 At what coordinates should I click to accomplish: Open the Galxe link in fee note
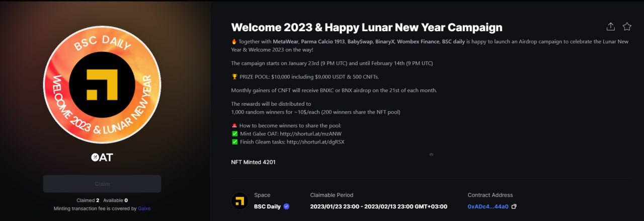coord(144,208)
